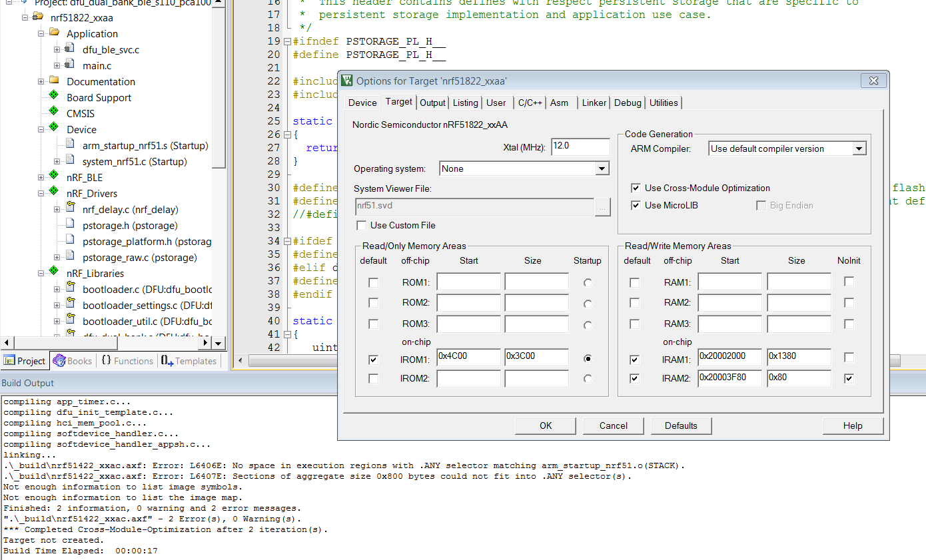This screenshot has width=926, height=560.
Task: Expand the Documentation group
Action: tap(41, 81)
